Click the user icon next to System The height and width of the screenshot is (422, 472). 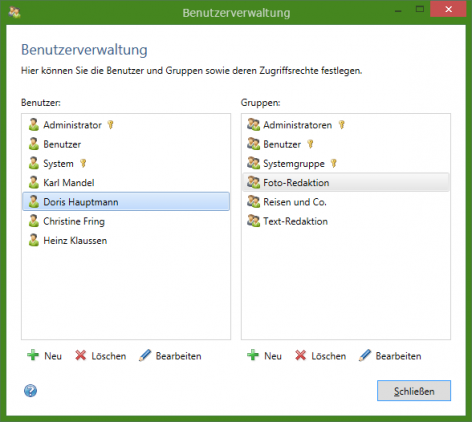point(34,163)
